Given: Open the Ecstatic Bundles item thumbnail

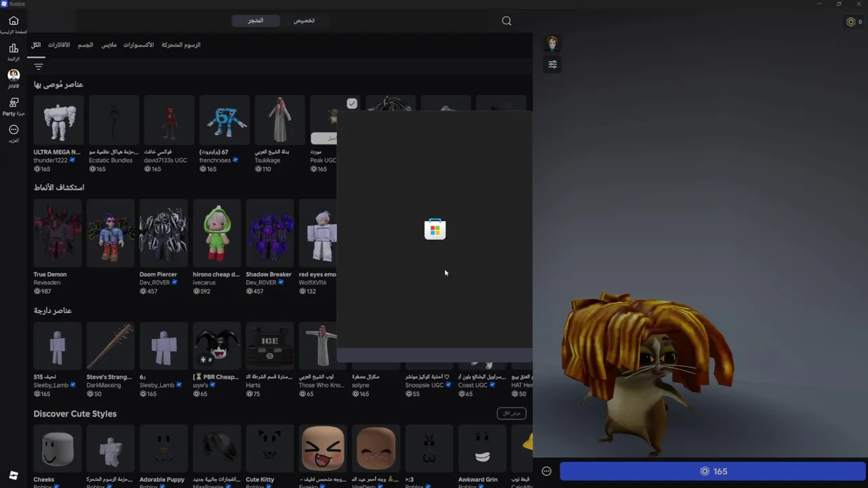Looking at the screenshot, I should coord(114,120).
